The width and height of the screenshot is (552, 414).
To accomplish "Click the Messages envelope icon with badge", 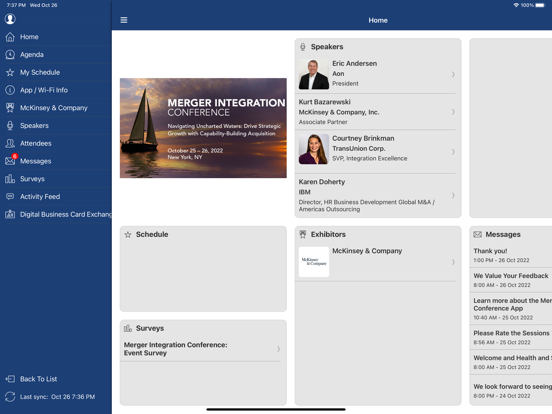I will pos(11,160).
